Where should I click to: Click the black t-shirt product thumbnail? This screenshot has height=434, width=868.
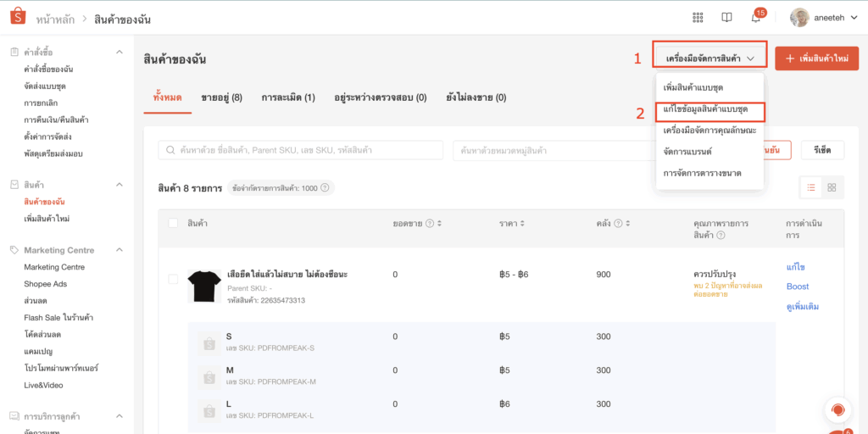pos(203,287)
